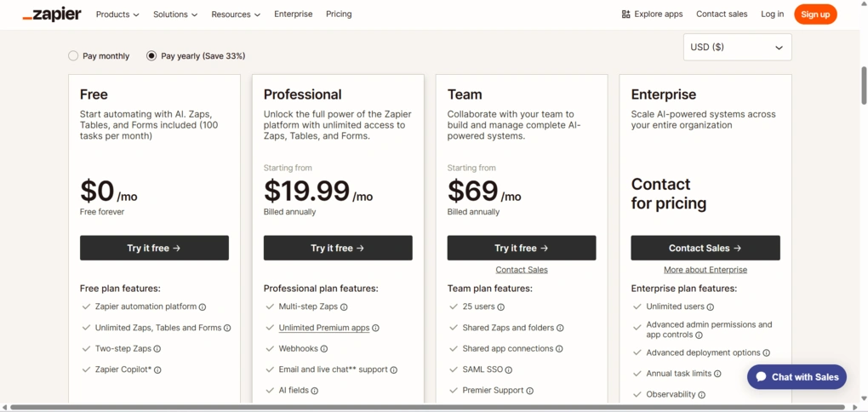Screen dimensions: 868x412
Task: Click the vertical scrollbar thumb
Action: pos(864,85)
